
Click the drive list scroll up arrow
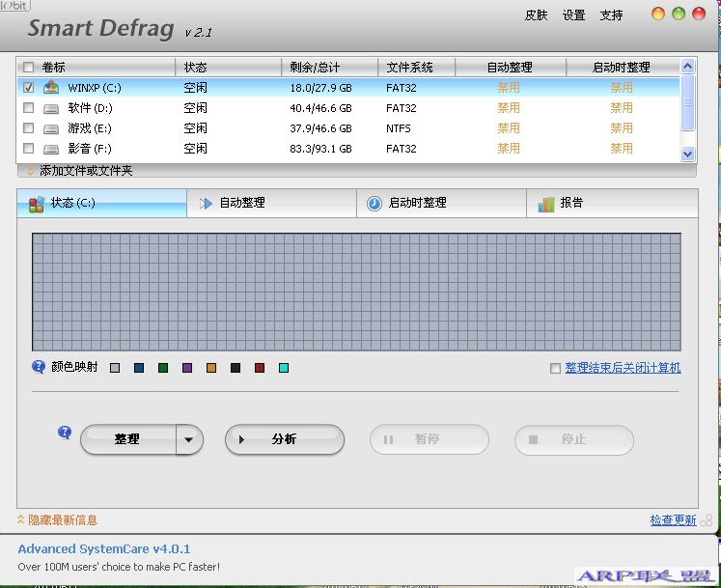pos(687,67)
